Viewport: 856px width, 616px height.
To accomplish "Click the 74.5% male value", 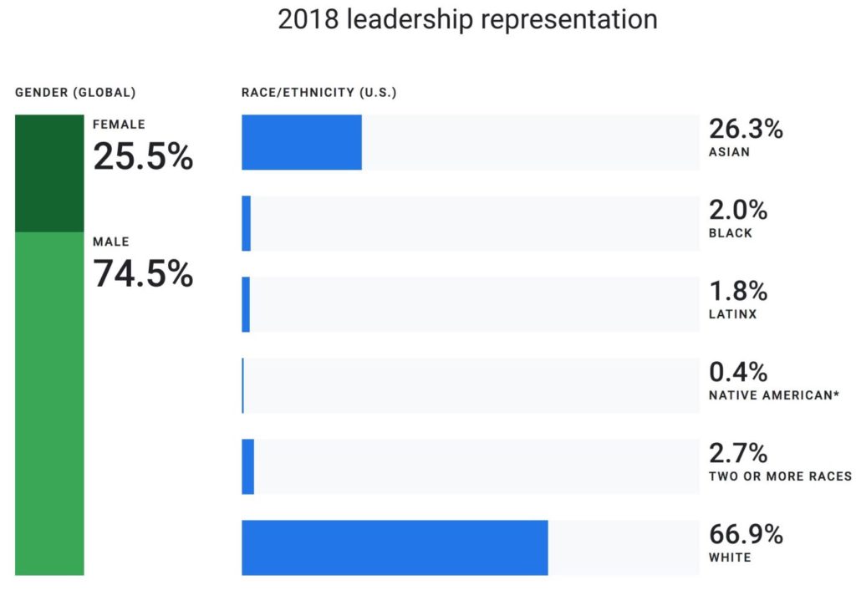I will pos(143,273).
